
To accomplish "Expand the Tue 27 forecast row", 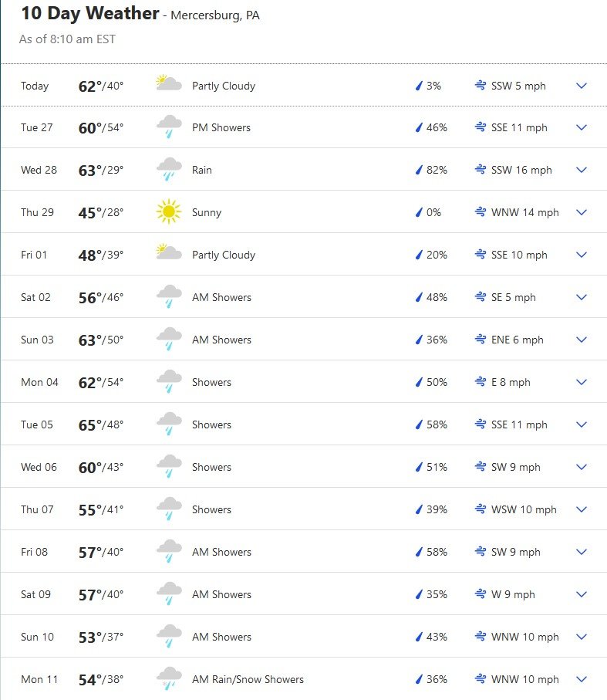I will pos(582,127).
